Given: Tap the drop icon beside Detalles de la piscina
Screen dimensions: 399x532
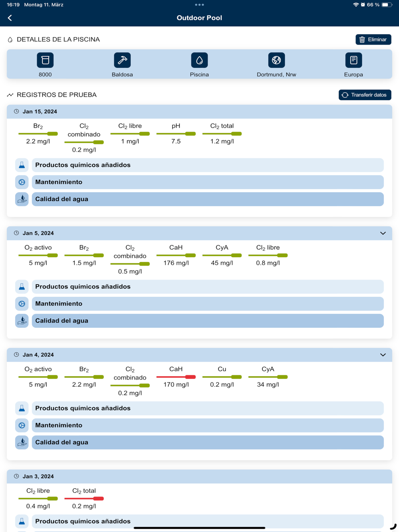Looking at the screenshot, I should click(10, 39).
